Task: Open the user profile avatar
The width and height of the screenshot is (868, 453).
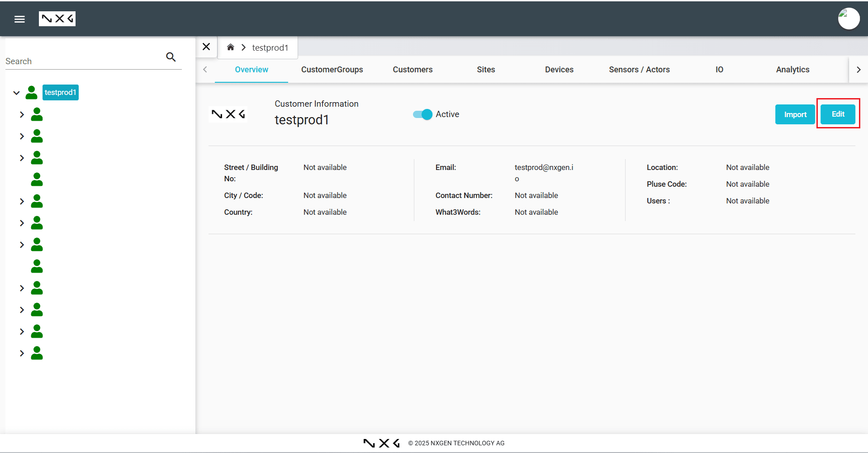Action: point(848,19)
